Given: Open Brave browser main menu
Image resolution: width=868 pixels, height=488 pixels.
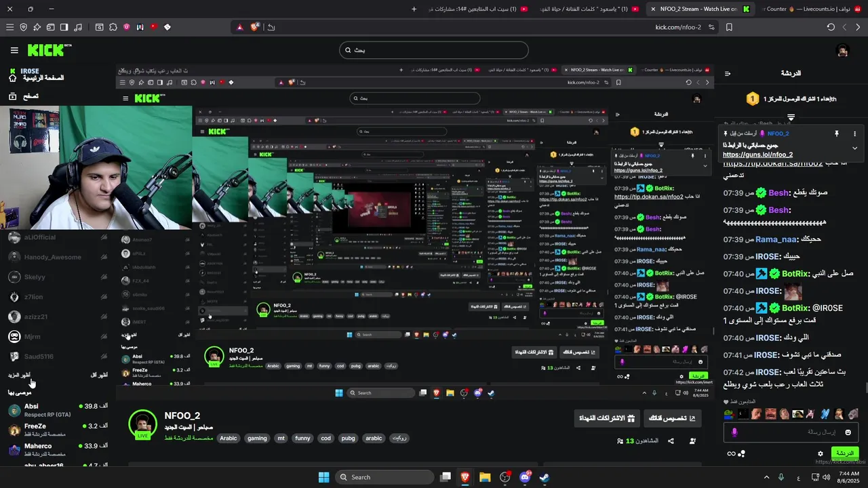Looking at the screenshot, I should tap(9, 27).
